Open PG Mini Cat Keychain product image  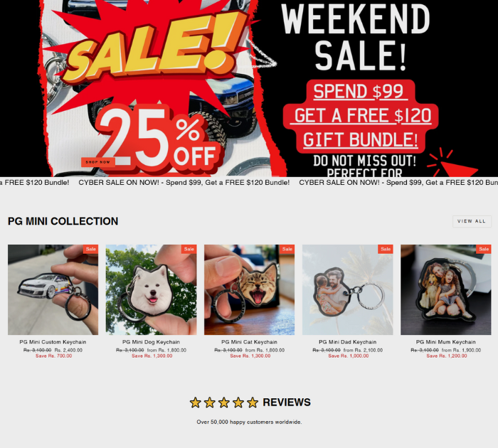[249, 289]
